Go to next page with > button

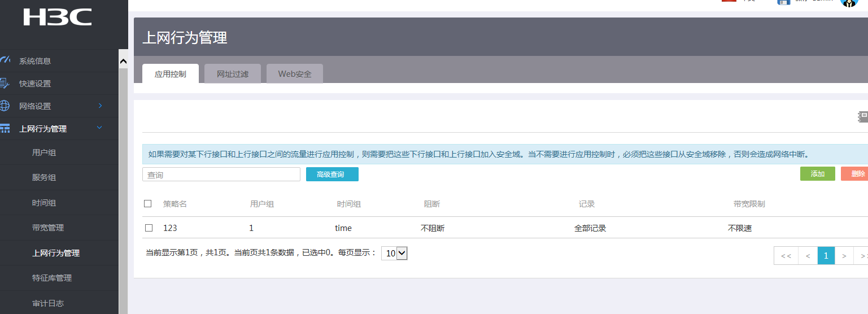click(844, 256)
